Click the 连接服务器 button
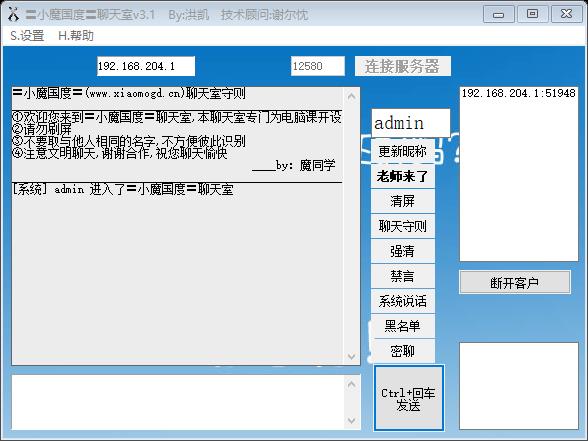Image resolution: width=588 pixels, height=441 pixels. click(x=403, y=66)
